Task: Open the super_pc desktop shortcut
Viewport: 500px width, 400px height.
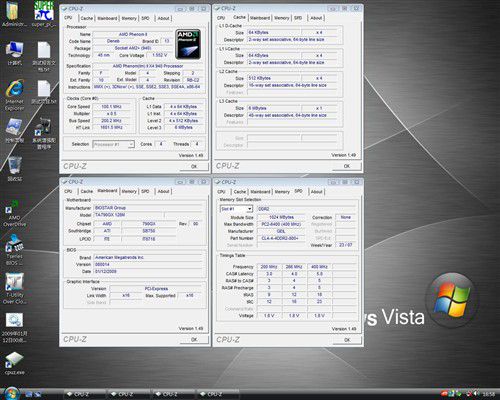Action: [x=44, y=15]
